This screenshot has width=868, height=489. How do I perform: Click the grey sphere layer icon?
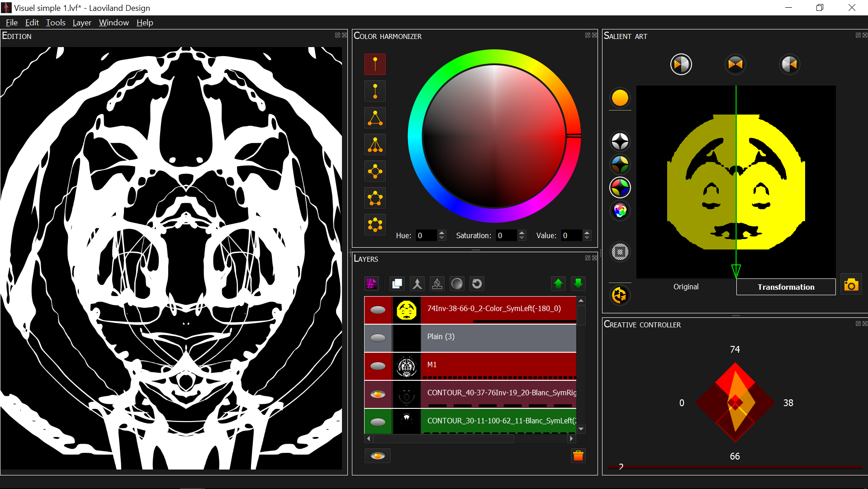click(x=457, y=284)
